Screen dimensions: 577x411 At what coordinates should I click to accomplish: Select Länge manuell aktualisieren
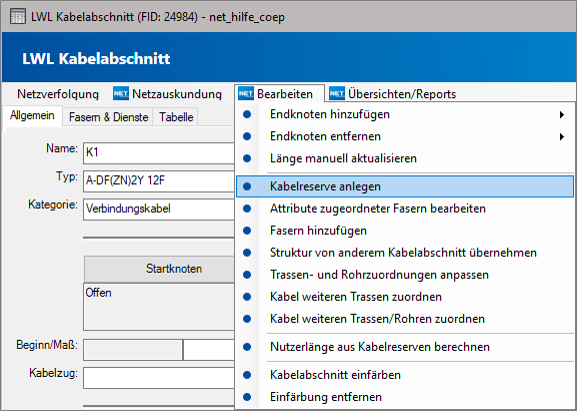click(405, 159)
